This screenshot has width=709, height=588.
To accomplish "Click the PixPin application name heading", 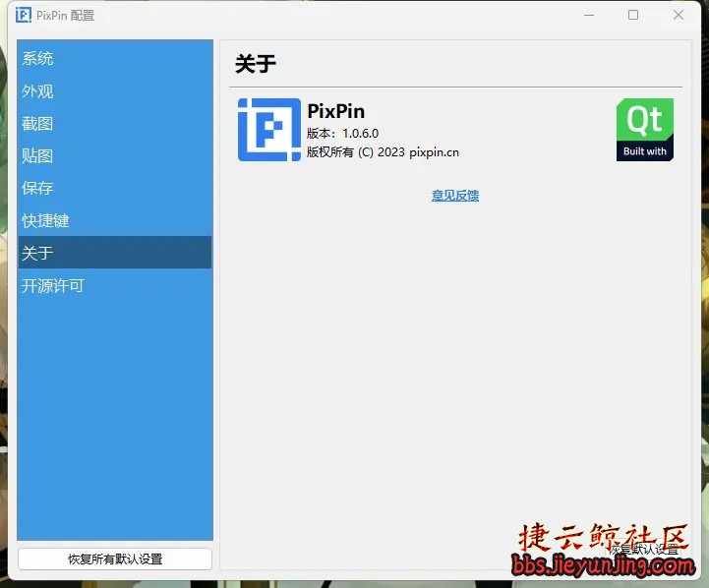I will coord(336,111).
